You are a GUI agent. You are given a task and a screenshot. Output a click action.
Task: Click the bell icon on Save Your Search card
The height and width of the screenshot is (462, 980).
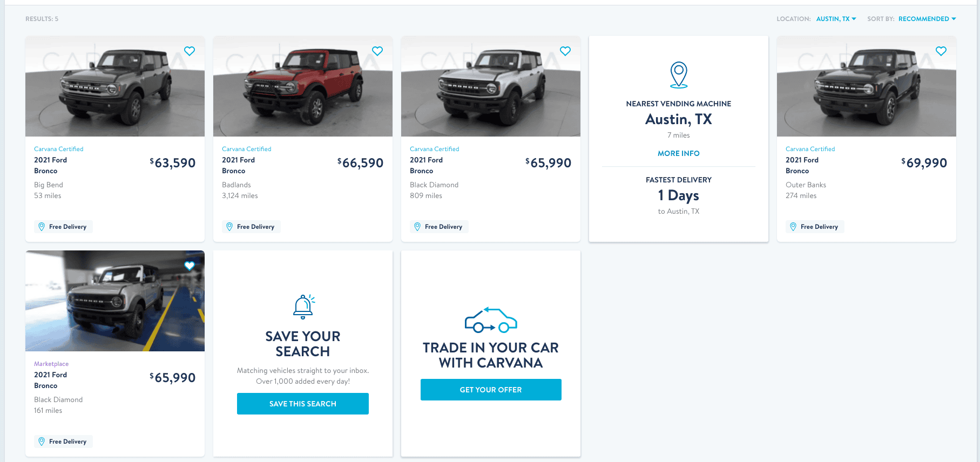pyautogui.click(x=303, y=307)
